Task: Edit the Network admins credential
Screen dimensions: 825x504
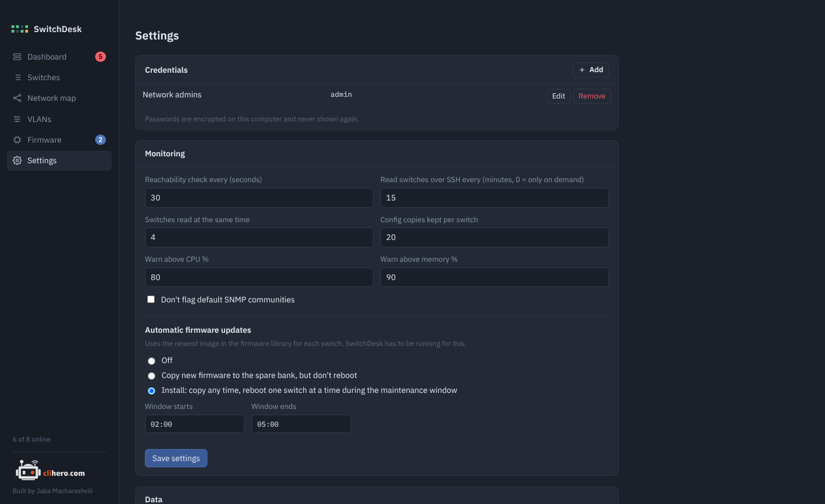Action: 559,96
